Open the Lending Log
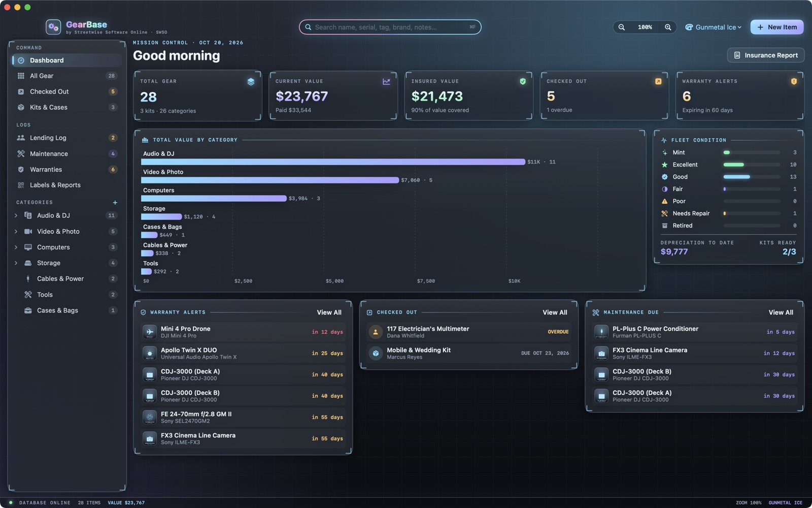The image size is (812, 508). 66,138
